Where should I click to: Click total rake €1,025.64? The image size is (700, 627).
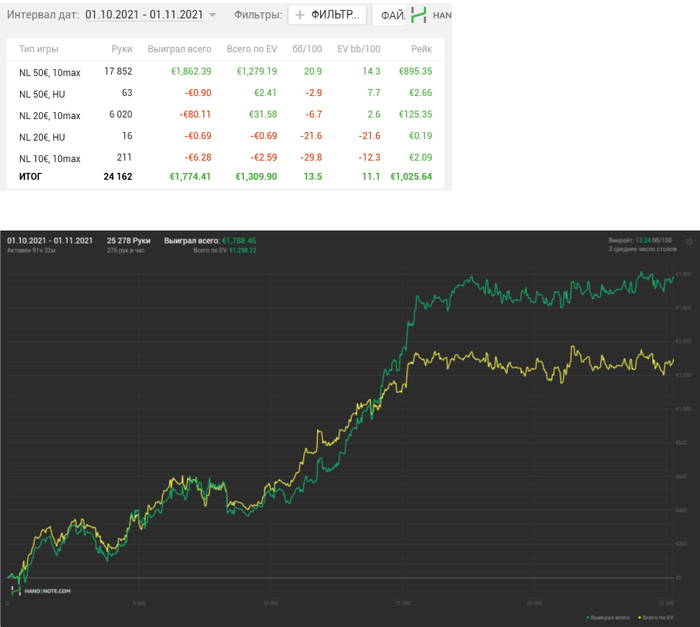click(411, 177)
